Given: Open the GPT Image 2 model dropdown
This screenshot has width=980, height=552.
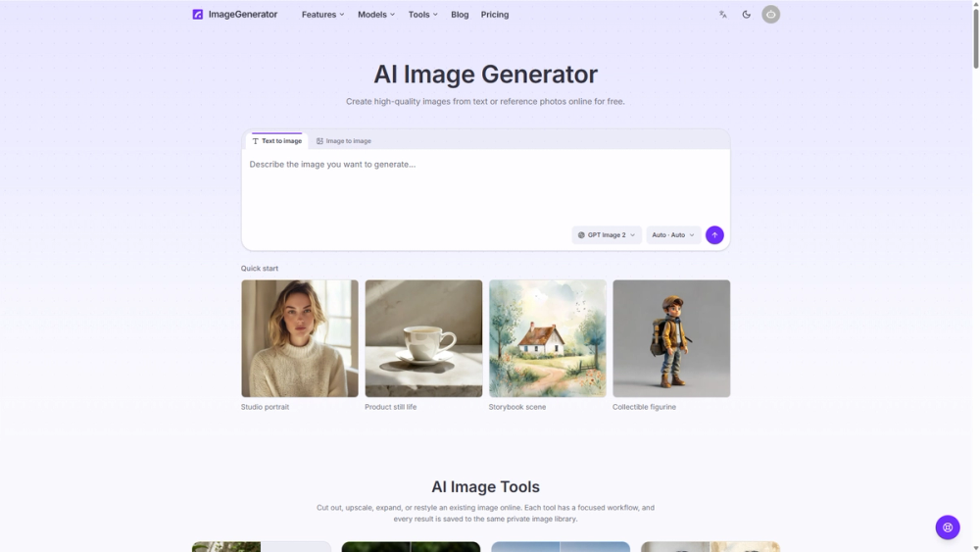Looking at the screenshot, I should click(x=607, y=235).
